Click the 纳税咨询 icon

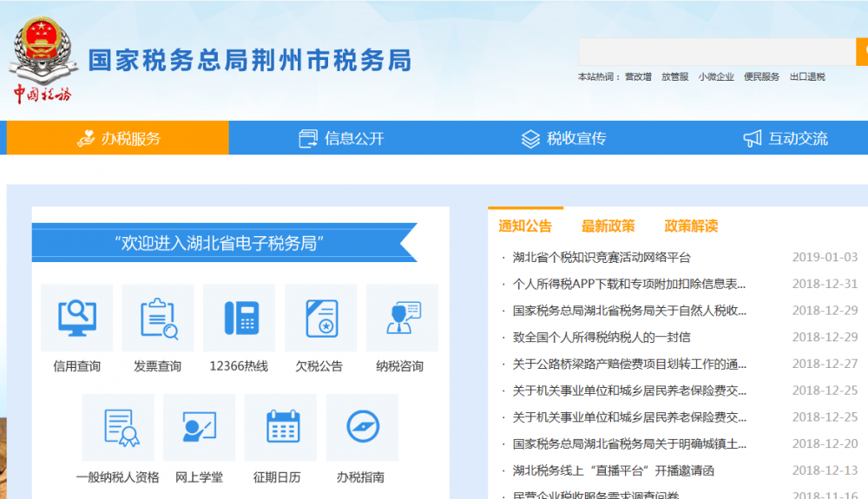click(x=401, y=318)
